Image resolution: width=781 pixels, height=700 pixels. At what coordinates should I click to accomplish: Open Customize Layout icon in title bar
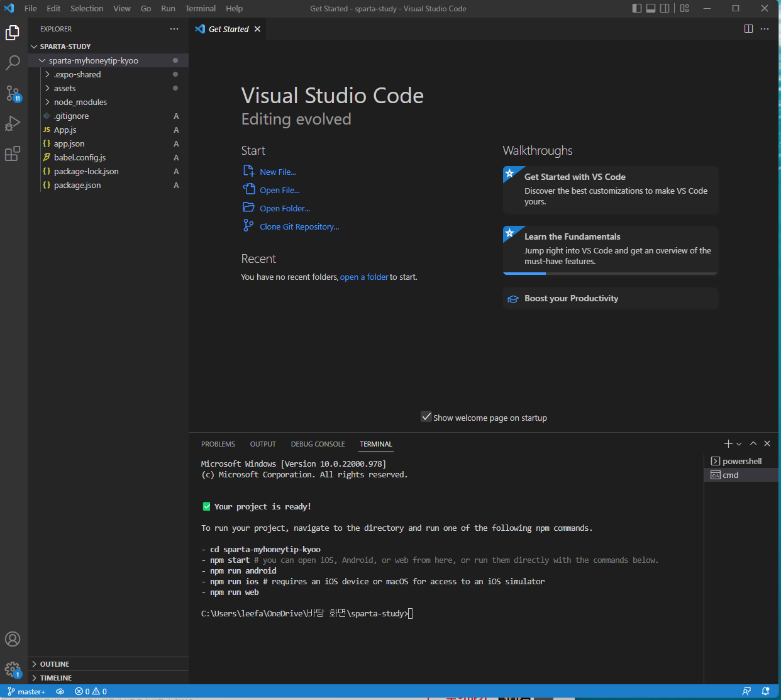[x=685, y=8]
